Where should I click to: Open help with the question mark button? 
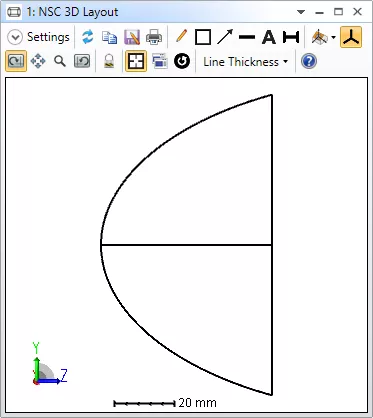click(309, 62)
